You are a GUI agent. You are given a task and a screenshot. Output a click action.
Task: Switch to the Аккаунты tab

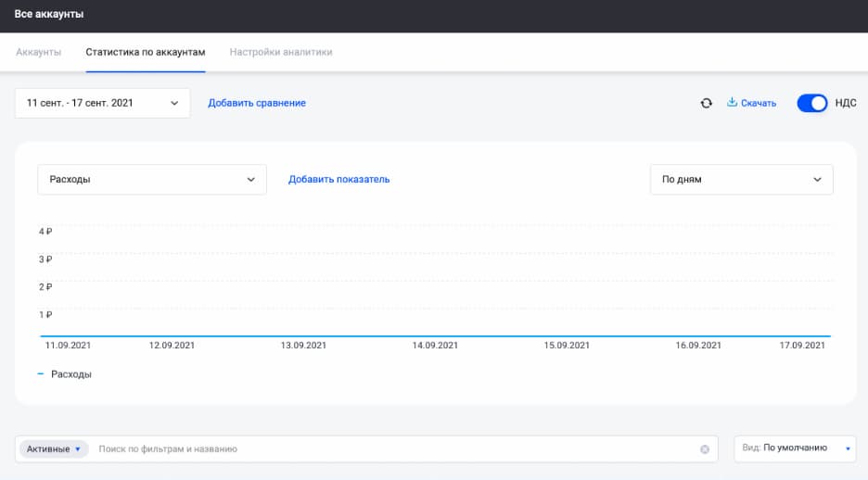coord(39,52)
